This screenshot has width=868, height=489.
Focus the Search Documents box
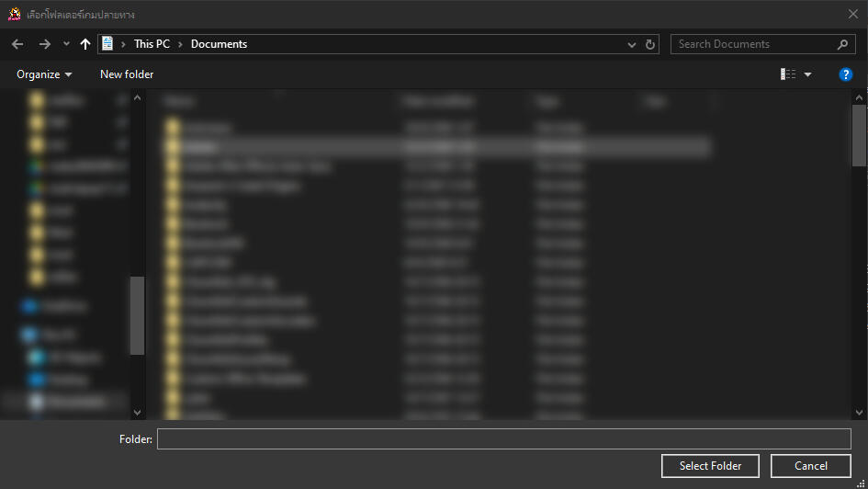(753, 44)
